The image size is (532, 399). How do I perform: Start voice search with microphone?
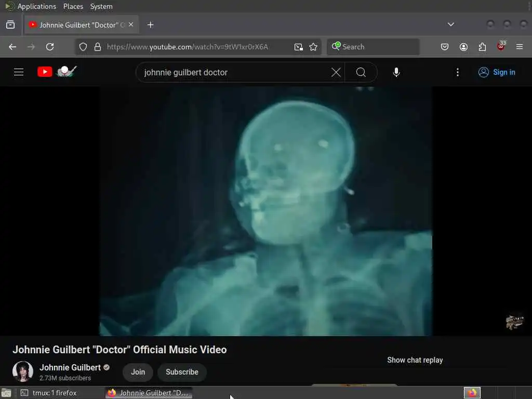[396, 72]
